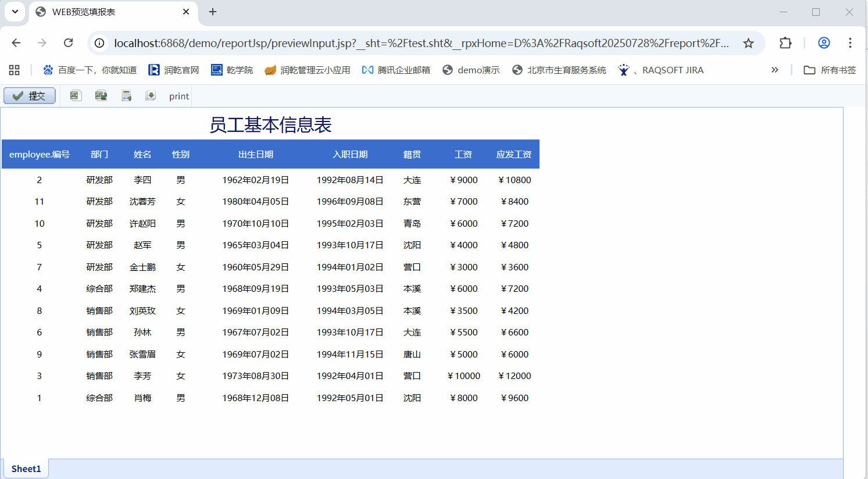
Task: Click the print link in toolbar
Action: click(x=179, y=96)
